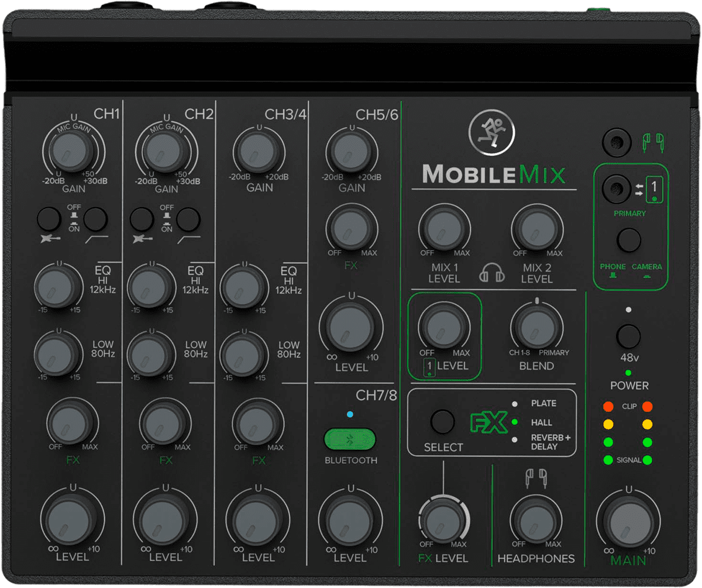Enable 48v phantom power
The width and height of the screenshot is (702, 588).
[x=628, y=336]
